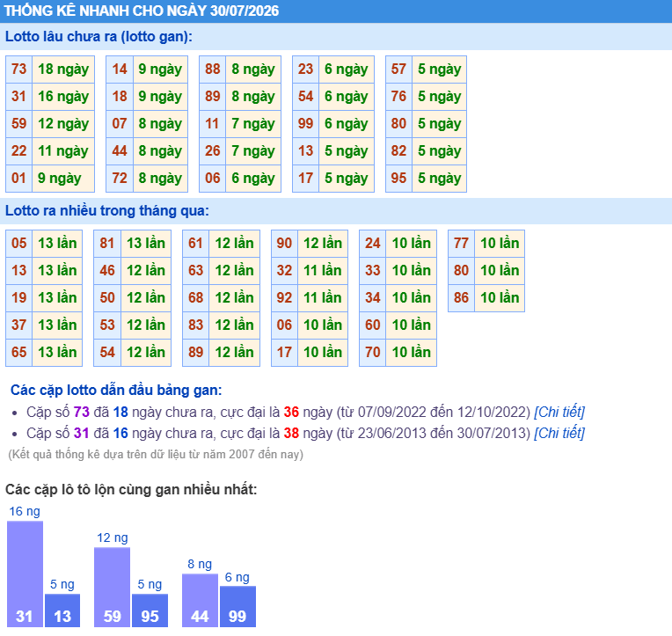Viewport: 672px width, 636px height.
Task: Click number 11 beside "7 ngày"
Action: pyautogui.click(x=213, y=124)
